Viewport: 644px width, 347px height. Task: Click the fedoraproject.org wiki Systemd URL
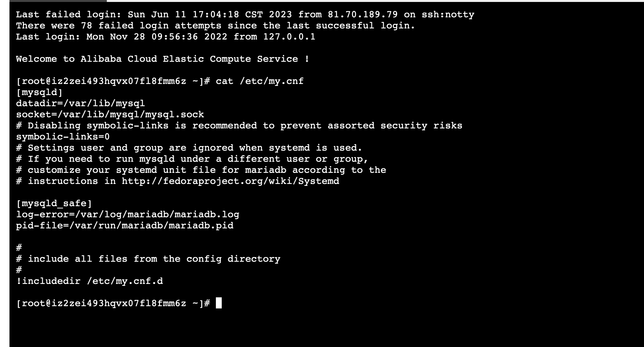tap(231, 181)
